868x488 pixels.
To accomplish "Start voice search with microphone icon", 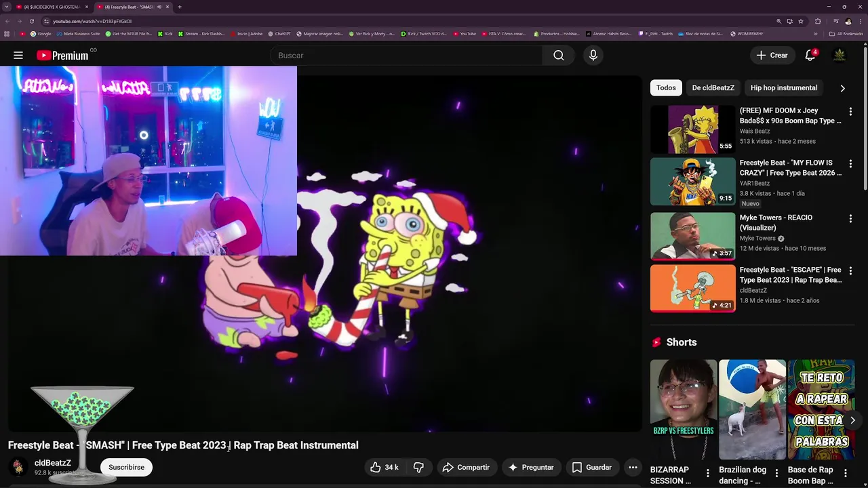I will [x=593, y=56].
